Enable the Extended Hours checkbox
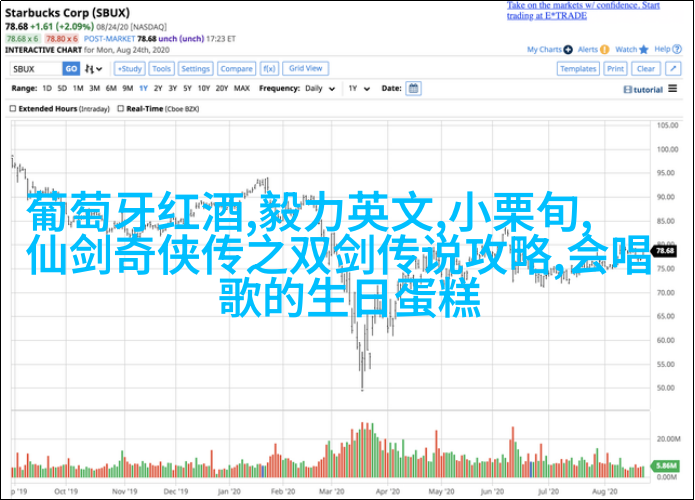This screenshot has height=500, width=695. point(13,108)
